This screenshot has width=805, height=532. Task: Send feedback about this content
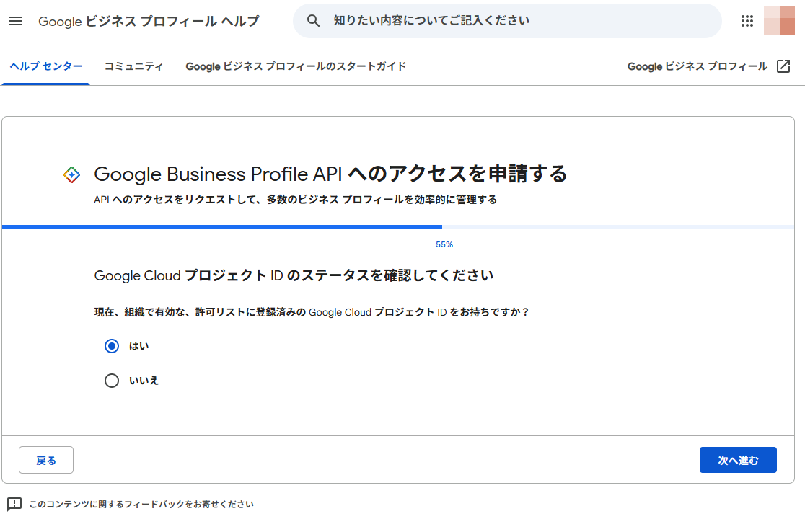point(141,505)
